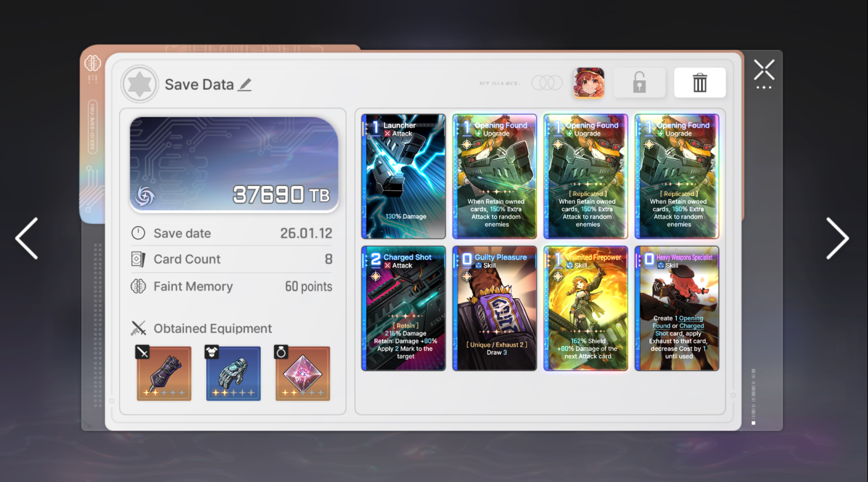Click the Faint Memory label

194,287
